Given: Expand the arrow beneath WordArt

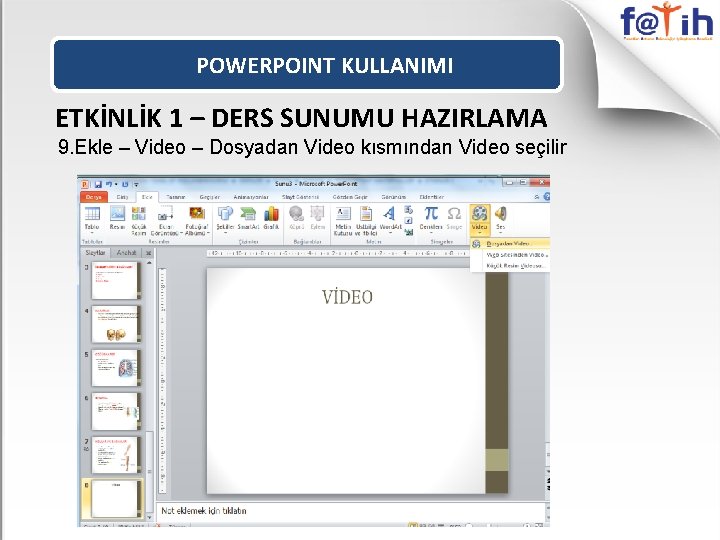Looking at the screenshot, I should coord(390,233).
